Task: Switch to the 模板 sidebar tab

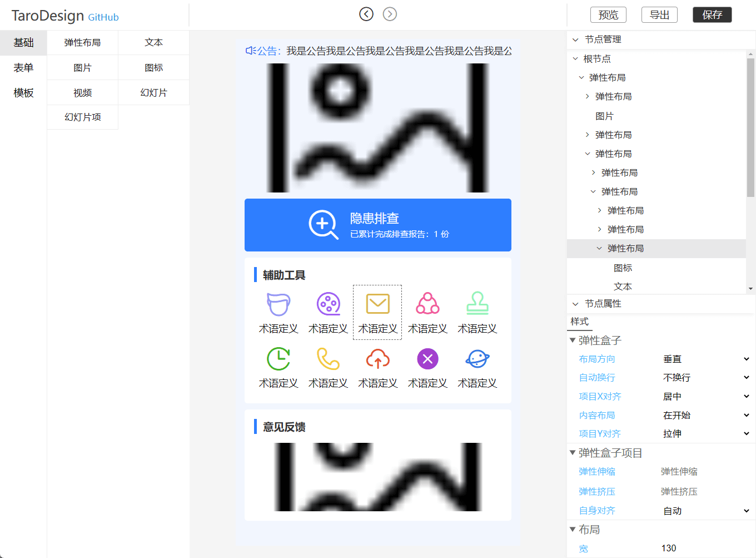Action: (x=23, y=92)
